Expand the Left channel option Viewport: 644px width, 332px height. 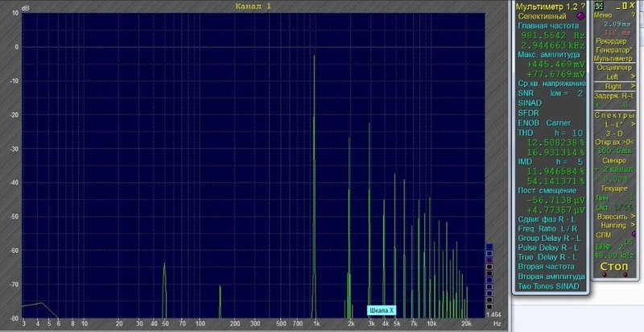click(615, 77)
